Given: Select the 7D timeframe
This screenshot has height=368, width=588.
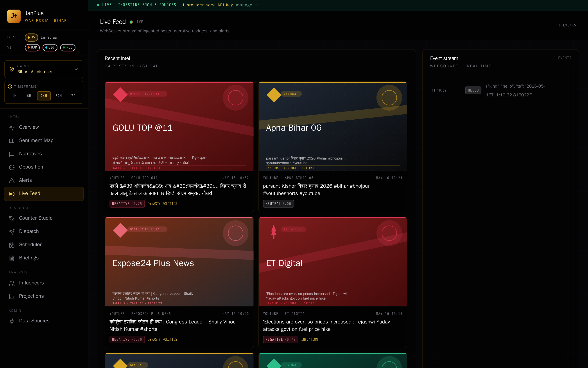Looking at the screenshot, I should click(x=73, y=96).
